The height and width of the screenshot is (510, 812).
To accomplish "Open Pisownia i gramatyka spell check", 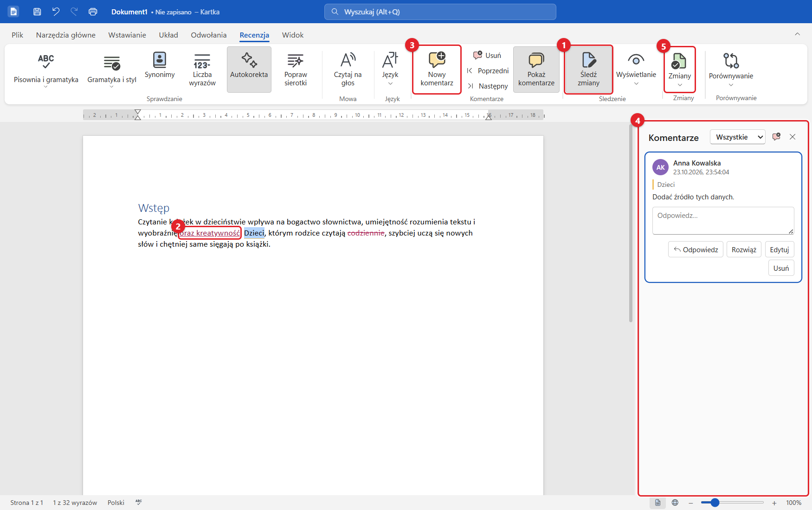I will (46, 70).
